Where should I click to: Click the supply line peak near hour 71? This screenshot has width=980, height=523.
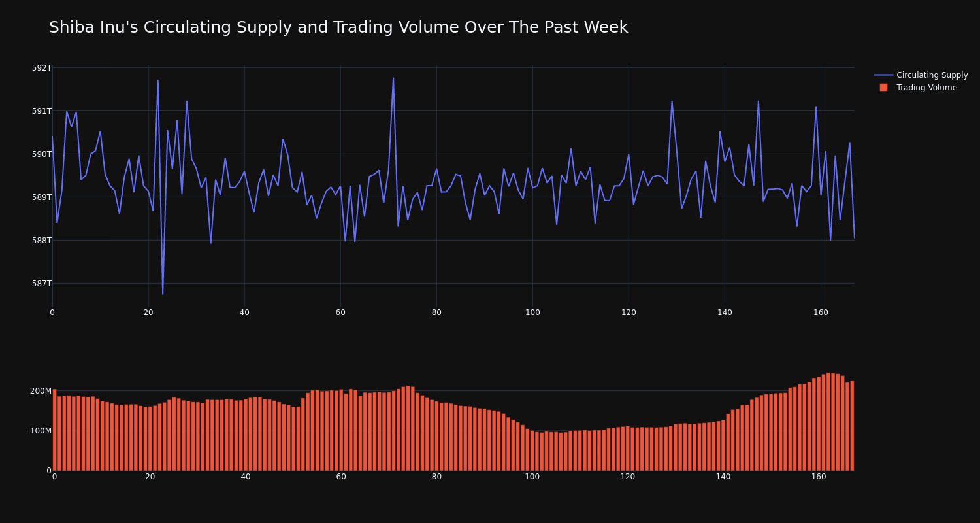pos(393,78)
